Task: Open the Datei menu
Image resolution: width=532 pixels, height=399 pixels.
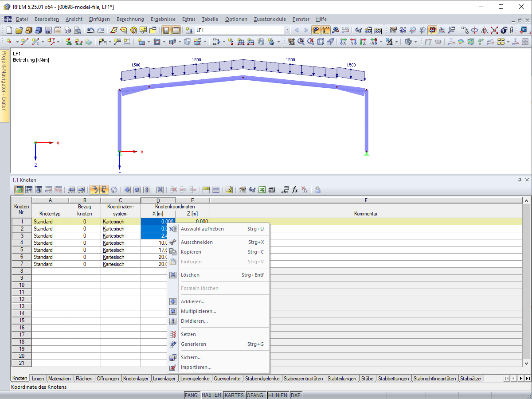Action: 22,19
